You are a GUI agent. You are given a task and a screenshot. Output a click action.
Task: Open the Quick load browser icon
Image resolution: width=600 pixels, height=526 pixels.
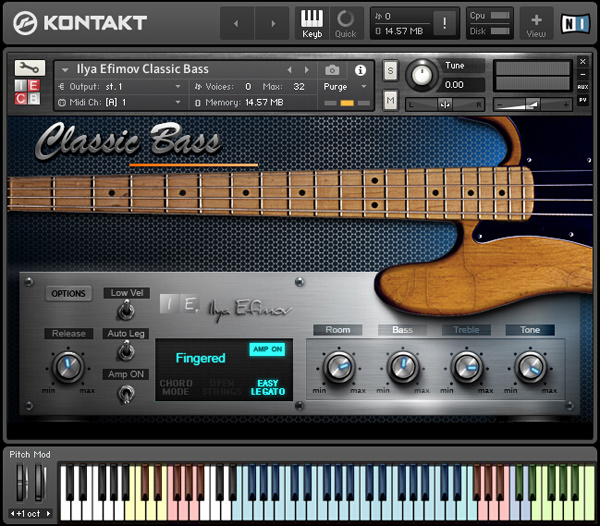point(345,22)
